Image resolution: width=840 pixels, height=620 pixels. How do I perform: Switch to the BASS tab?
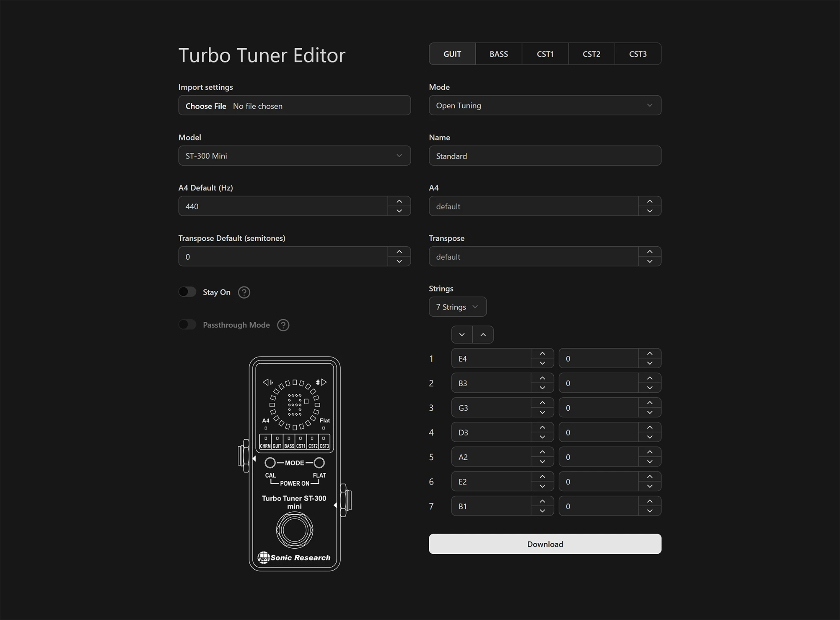pyautogui.click(x=499, y=54)
